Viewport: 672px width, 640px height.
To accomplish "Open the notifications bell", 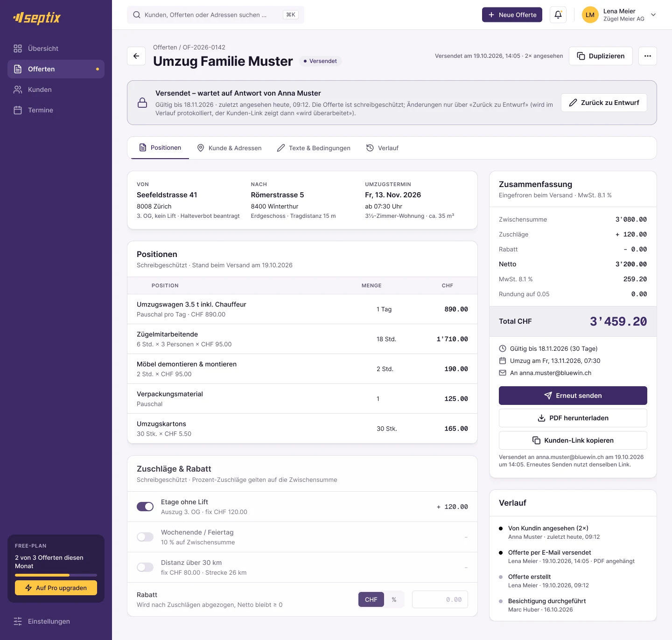I will [558, 15].
